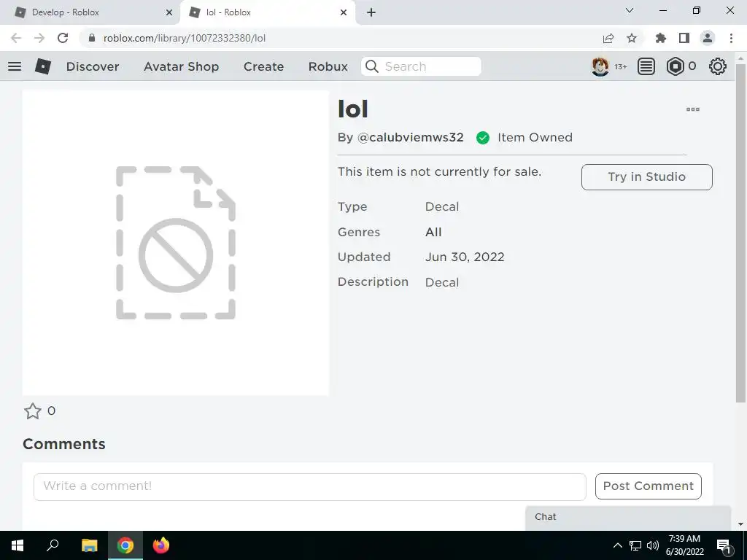Reload the Roblox page
This screenshot has height=560, width=747.
point(63,38)
